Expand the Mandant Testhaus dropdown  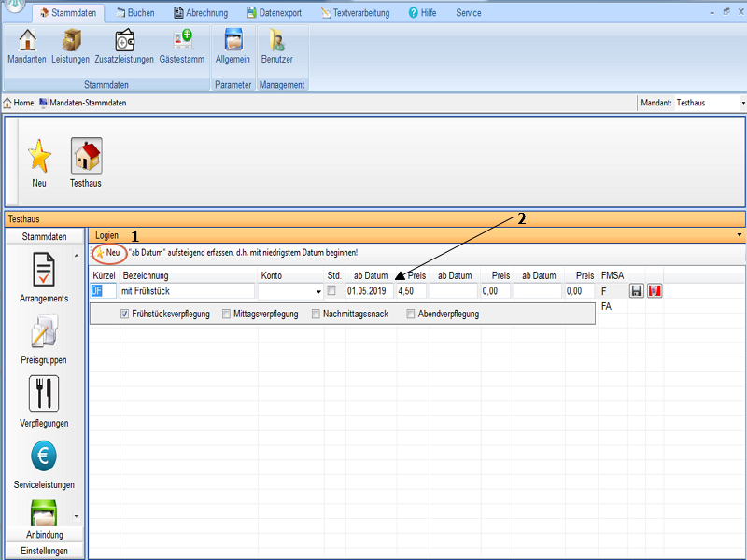[x=742, y=103]
